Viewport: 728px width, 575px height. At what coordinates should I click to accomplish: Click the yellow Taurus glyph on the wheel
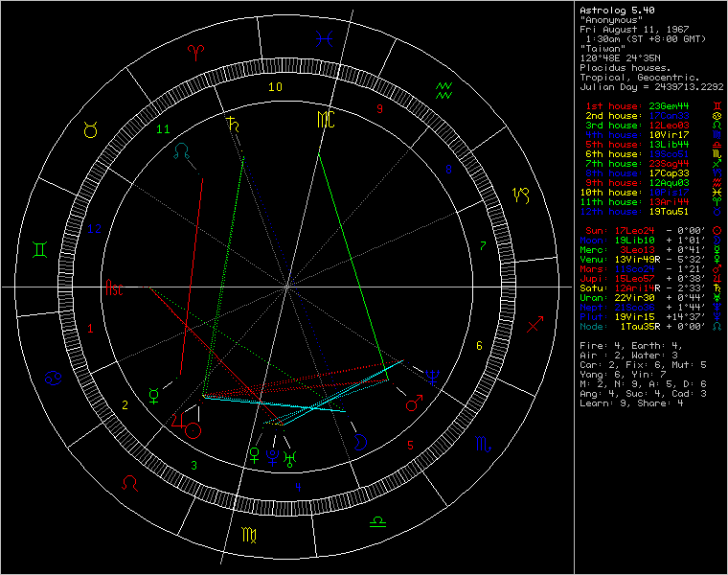[x=91, y=130]
